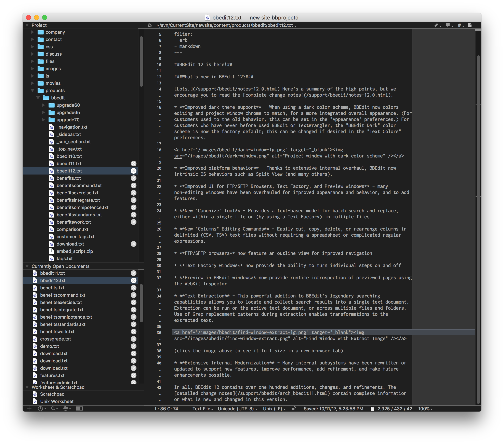The height and width of the screenshot is (444, 504).
Task: Open Scratchpad in the sidebar
Action: coord(52,394)
